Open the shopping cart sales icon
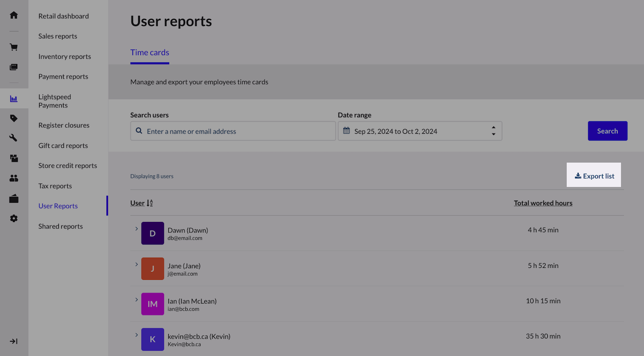The image size is (644, 356). (14, 47)
